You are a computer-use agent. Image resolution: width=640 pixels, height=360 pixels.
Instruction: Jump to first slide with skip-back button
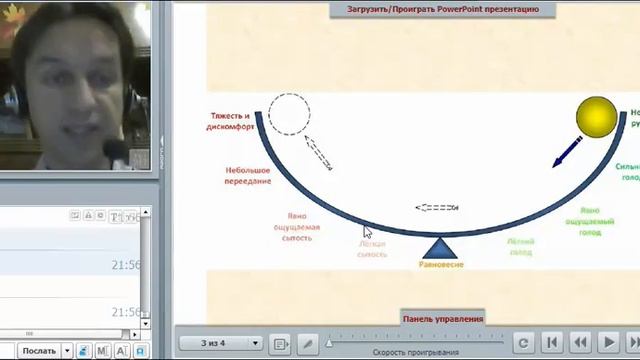pyautogui.click(x=552, y=342)
